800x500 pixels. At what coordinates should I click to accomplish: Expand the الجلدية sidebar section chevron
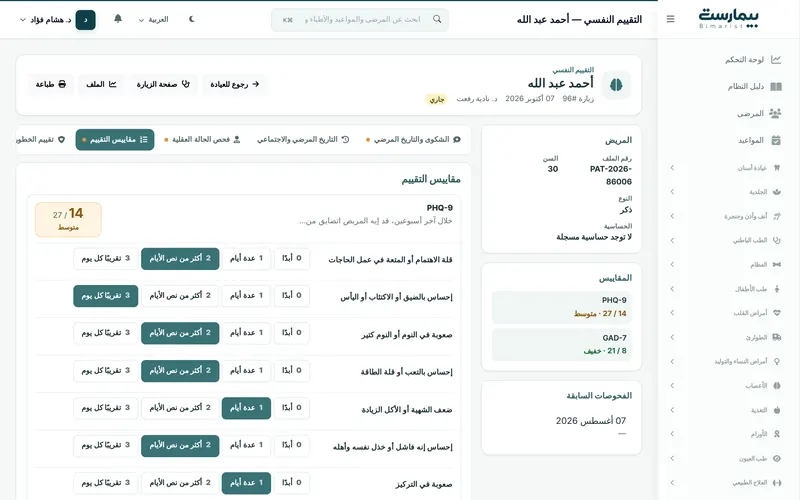(x=672, y=192)
